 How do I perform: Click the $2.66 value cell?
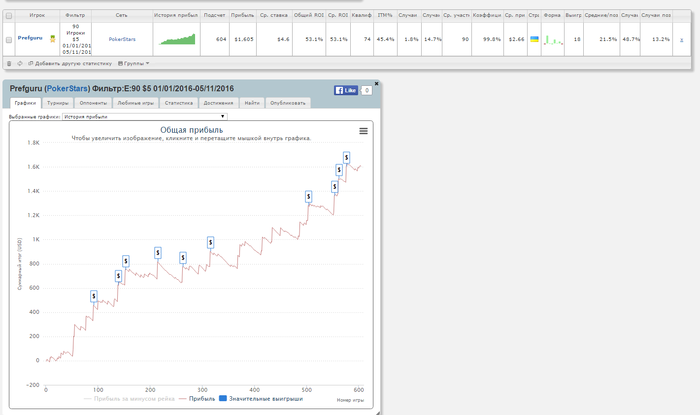pyautogui.click(x=517, y=39)
